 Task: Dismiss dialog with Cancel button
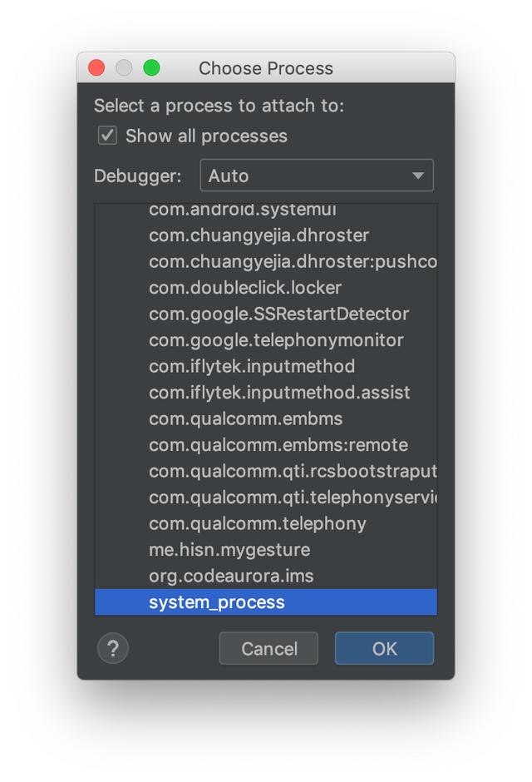268,648
